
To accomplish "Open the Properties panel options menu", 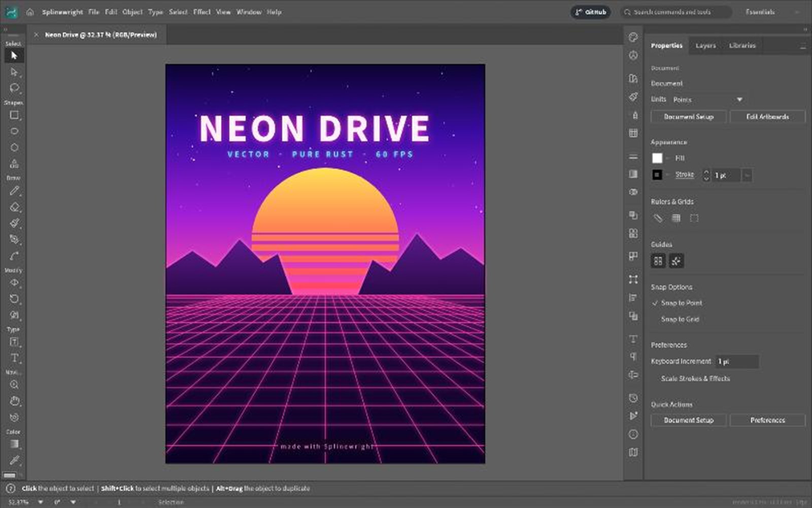I will 803,46.
